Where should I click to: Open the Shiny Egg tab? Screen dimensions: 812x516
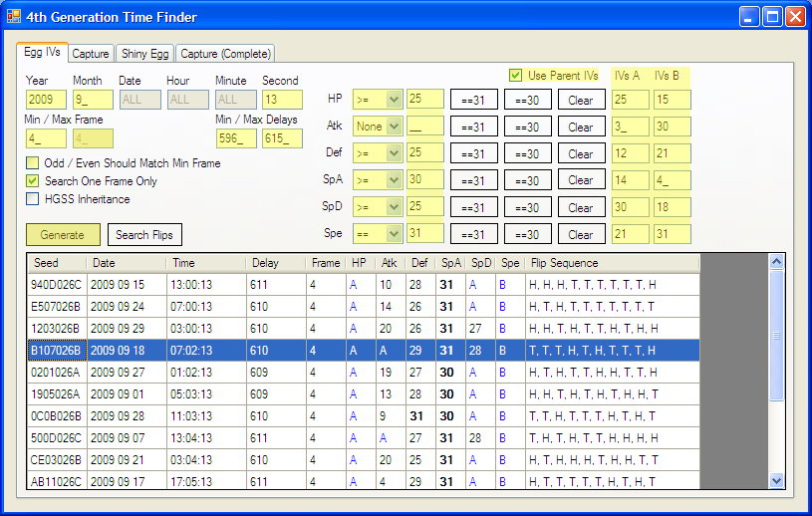click(x=145, y=54)
